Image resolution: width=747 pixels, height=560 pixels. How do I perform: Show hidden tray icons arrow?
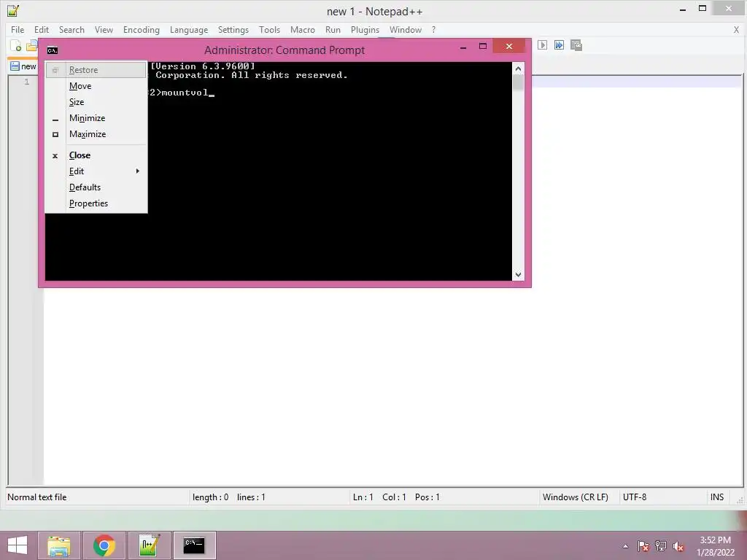click(625, 546)
